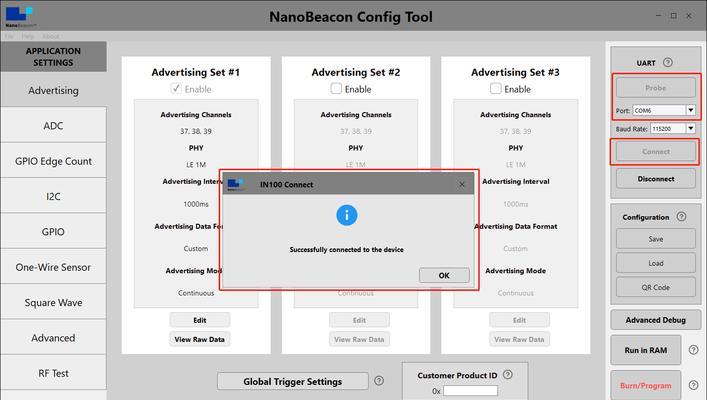Open the About menu
Viewport: 707px width, 400px height.
point(50,36)
